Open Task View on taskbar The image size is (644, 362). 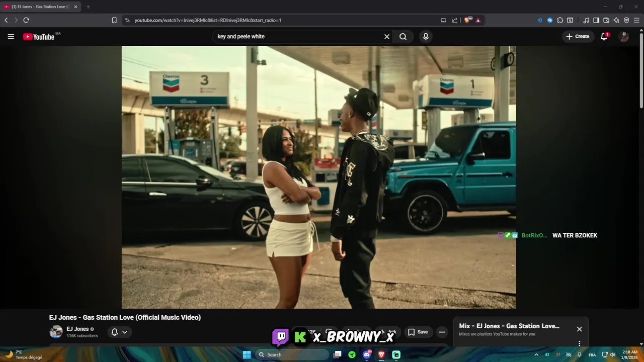[x=338, y=354]
